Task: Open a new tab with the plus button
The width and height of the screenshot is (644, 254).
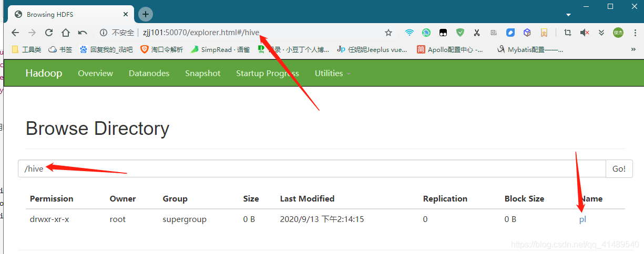Action: coord(146,14)
